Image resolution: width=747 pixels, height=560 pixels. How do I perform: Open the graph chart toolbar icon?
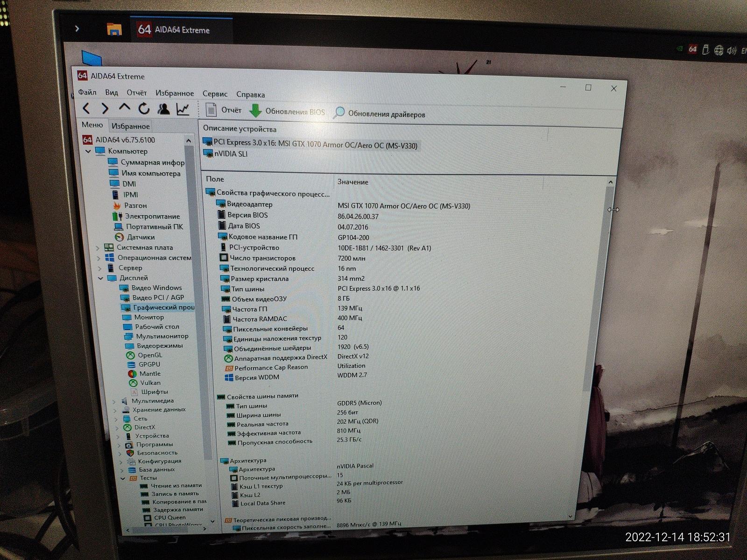pos(183,109)
